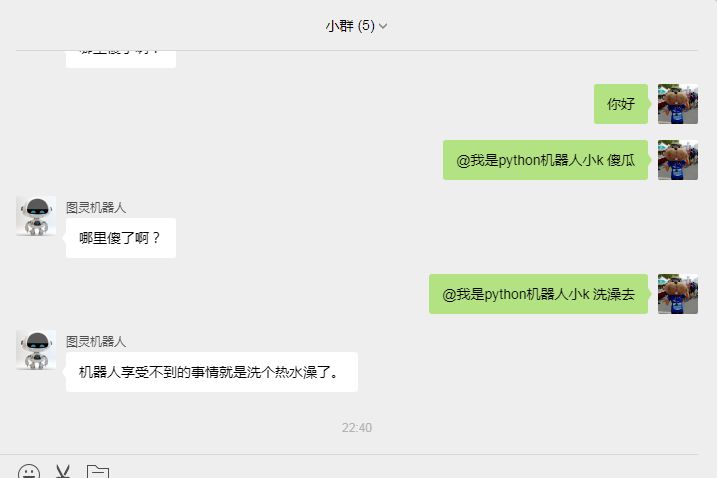Select the 你好 message bubble
The width and height of the screenshot is (717, 478).
621,104
